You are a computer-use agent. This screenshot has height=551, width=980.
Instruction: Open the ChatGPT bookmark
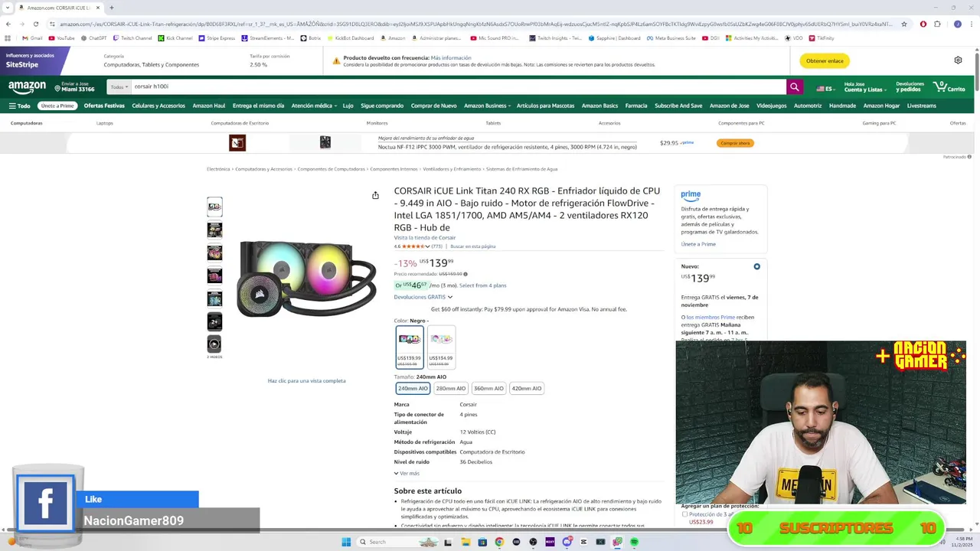[x=93, y=37]
